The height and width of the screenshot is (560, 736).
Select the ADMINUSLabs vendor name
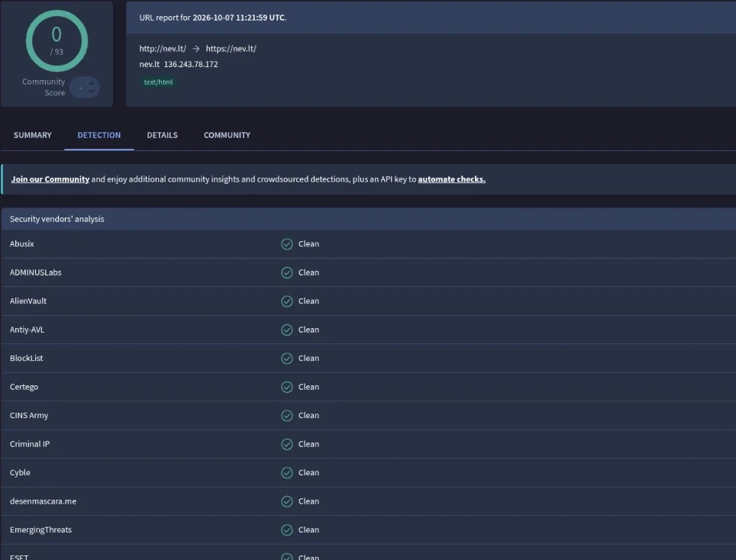coord(36,272)
